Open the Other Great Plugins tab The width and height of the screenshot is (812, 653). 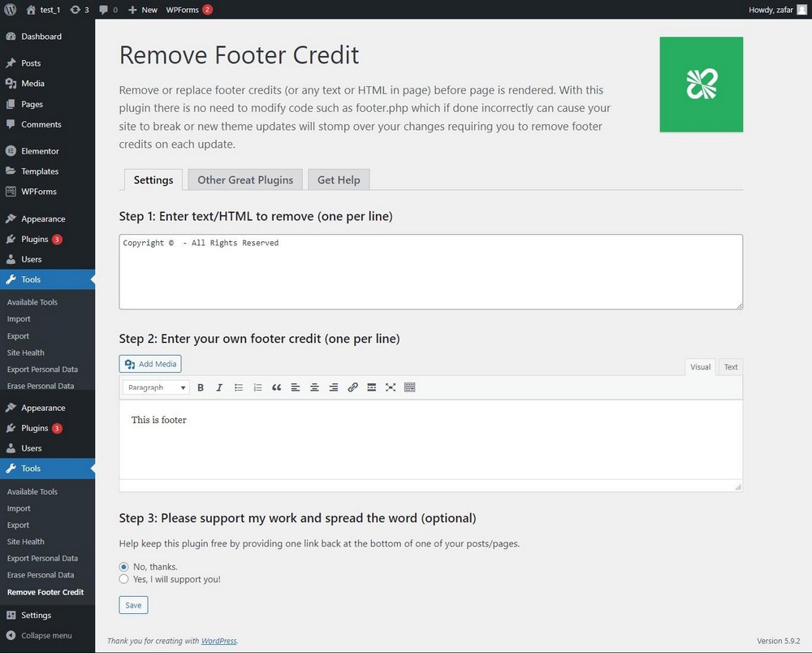point(245,179)
